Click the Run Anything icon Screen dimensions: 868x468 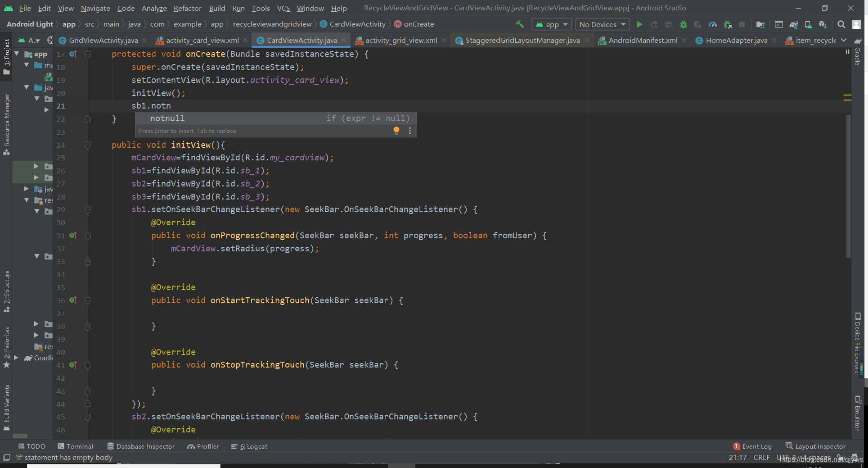779,24
